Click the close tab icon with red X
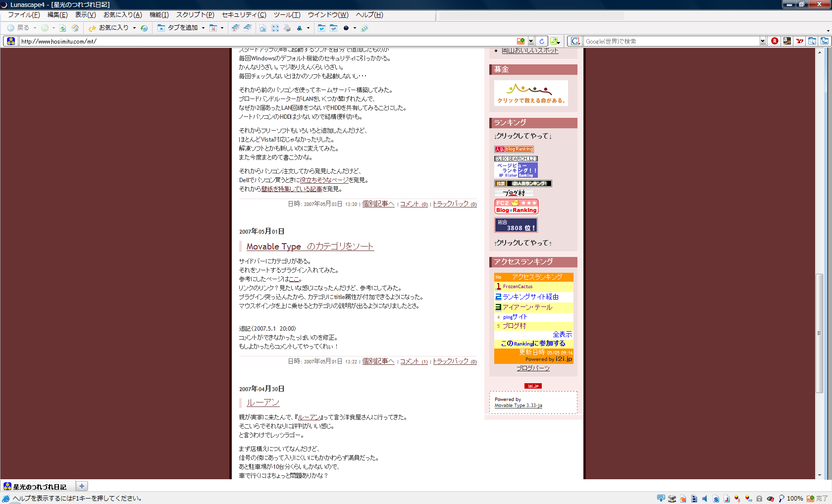The height and width of the screenshot is (504, 832). pyautogui.click(x=213, y=28)
